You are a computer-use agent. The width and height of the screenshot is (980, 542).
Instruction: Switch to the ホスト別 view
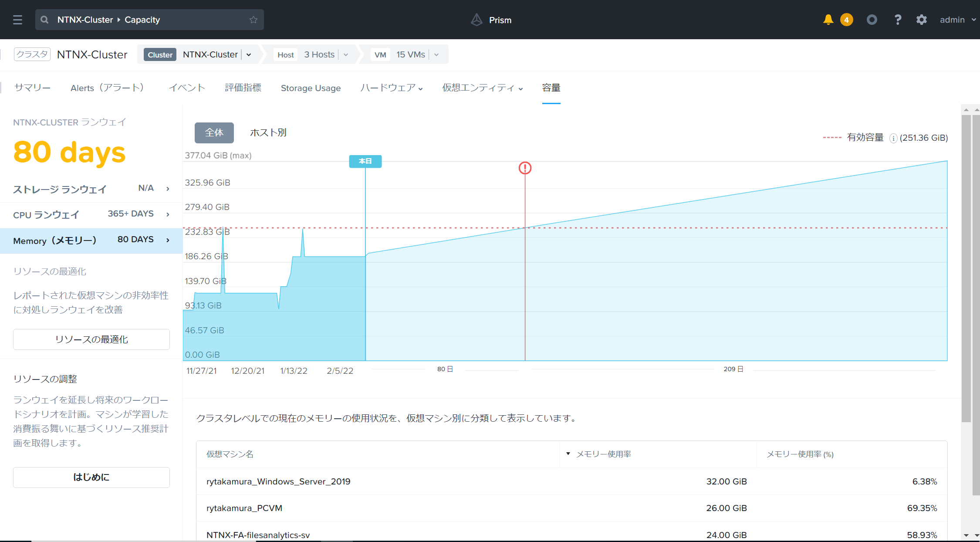[268, 132]
